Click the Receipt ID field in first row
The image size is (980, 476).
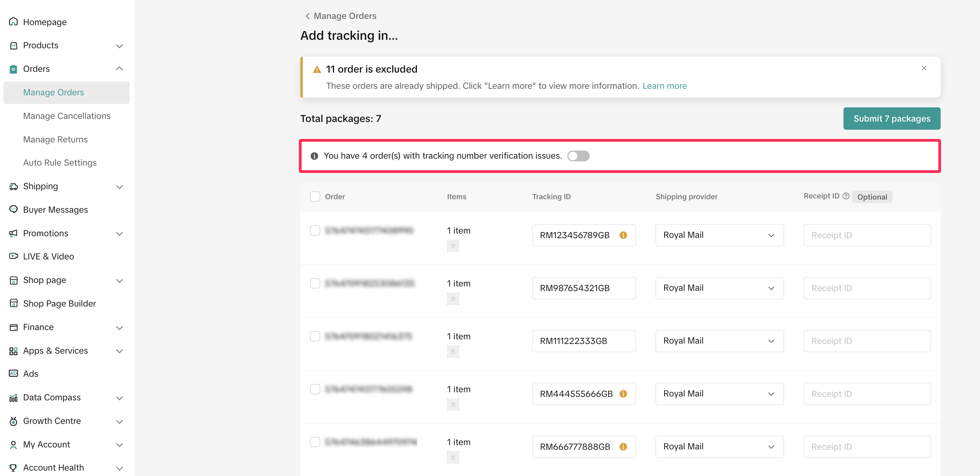[x=867, y=235]
